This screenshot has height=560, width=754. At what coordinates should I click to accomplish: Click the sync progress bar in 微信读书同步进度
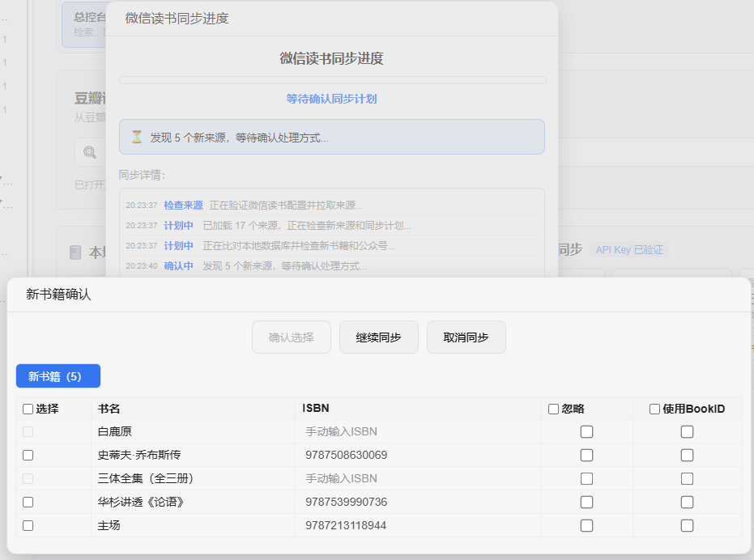333,80
